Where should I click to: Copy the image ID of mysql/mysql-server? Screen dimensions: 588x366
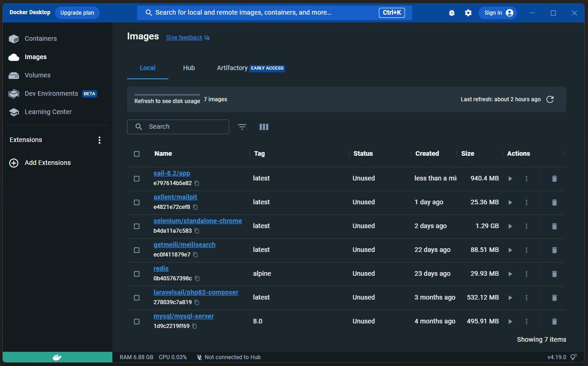[x=194, y=326]
